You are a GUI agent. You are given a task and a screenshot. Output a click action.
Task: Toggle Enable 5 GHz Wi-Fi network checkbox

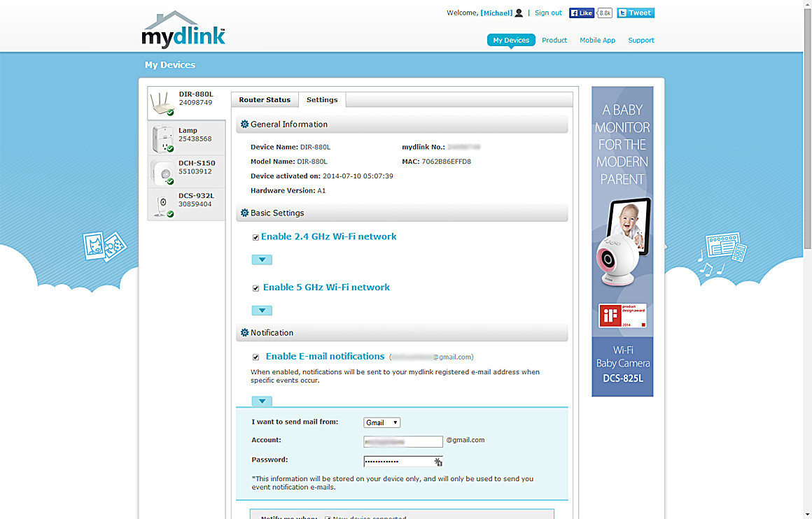point(256,288)
